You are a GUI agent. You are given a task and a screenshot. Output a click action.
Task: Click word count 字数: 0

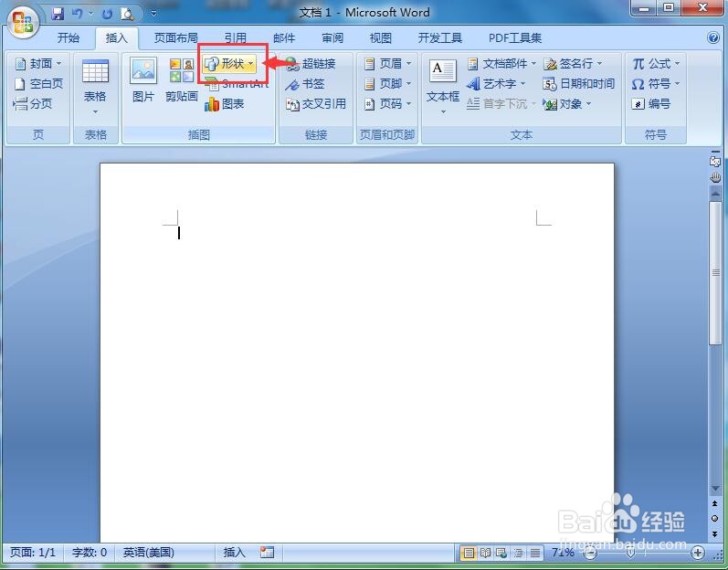click(90, 553)
